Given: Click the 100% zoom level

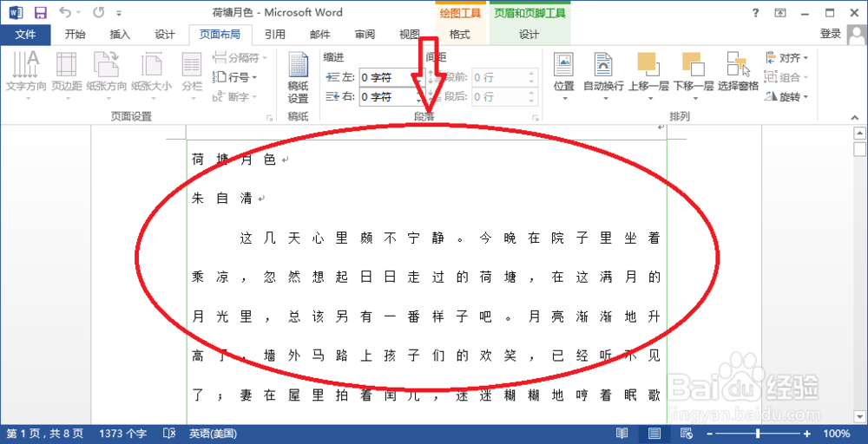Looking at the screenshot, I should 837,434.
